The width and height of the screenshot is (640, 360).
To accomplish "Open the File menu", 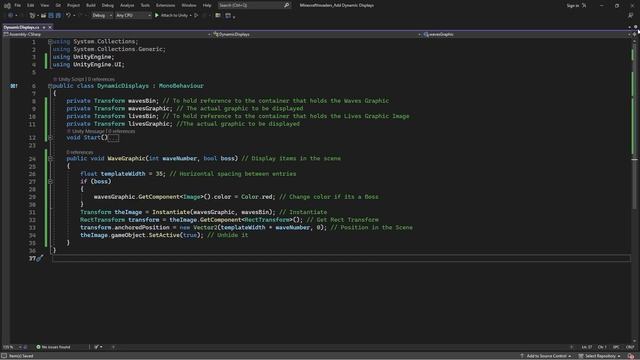I will click(x=17, y=5).
